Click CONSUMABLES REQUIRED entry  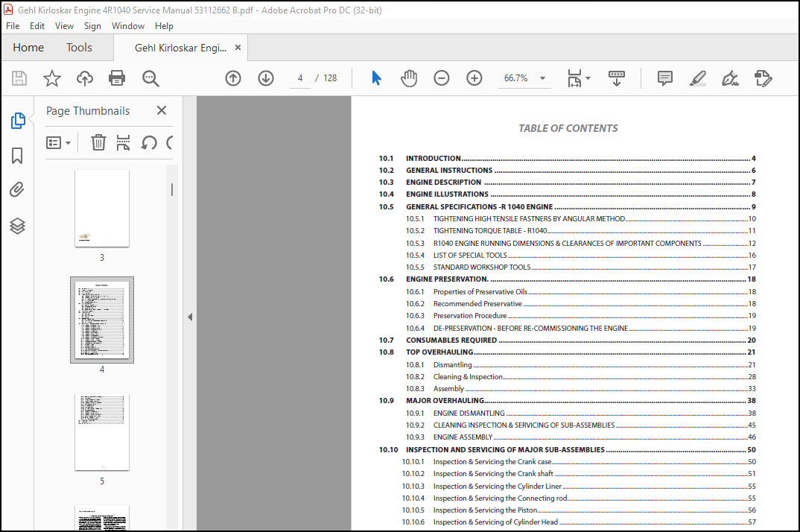(567, 341)
